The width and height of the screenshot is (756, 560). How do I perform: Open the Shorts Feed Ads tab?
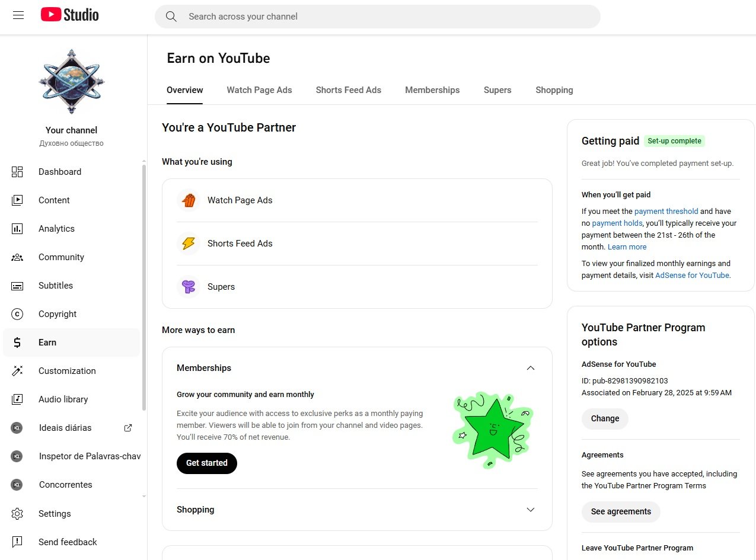pyautogui.click(x=349, y=90)
